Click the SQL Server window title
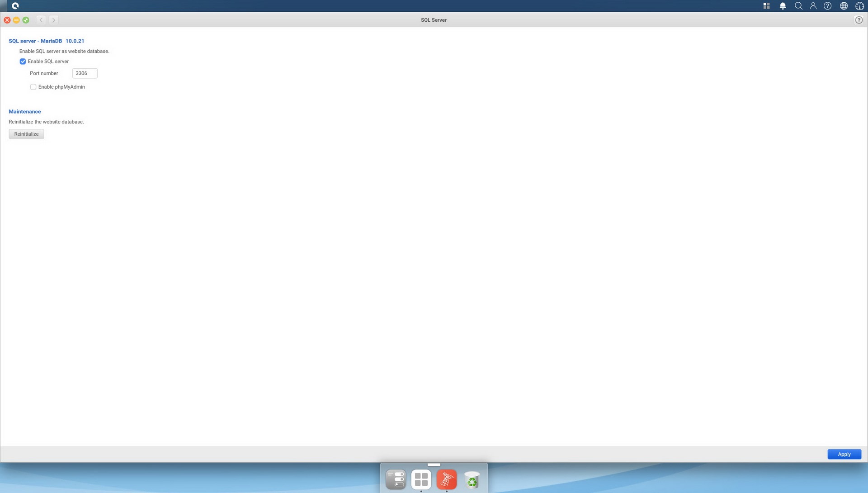868x493 pixels. [x=434, y=20]
